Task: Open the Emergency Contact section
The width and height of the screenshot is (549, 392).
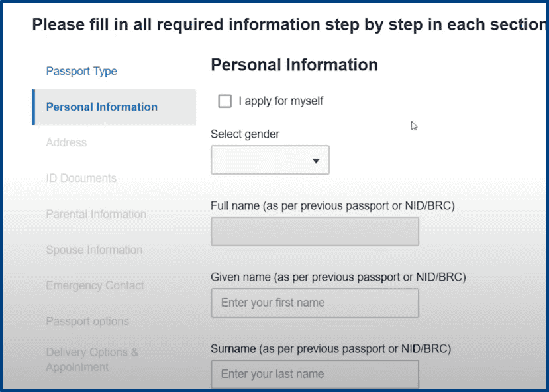Action: [x=95, y=285]
